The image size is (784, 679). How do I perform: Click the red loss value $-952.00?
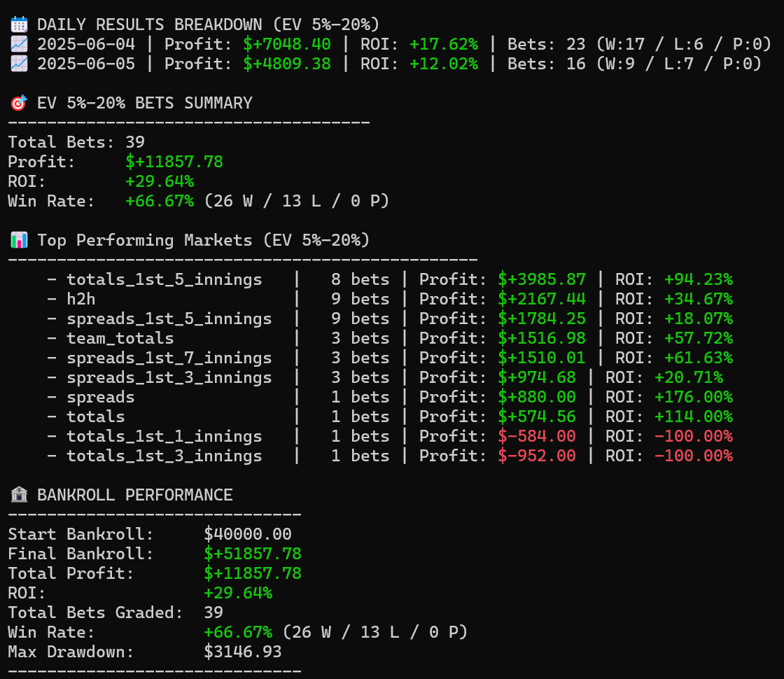[x=537, y=456]
